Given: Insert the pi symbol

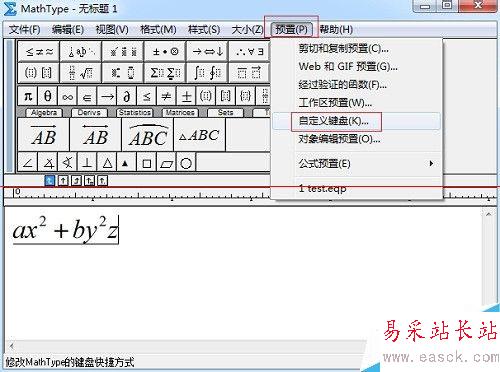Looking at the screenshot, I should 28,96.
